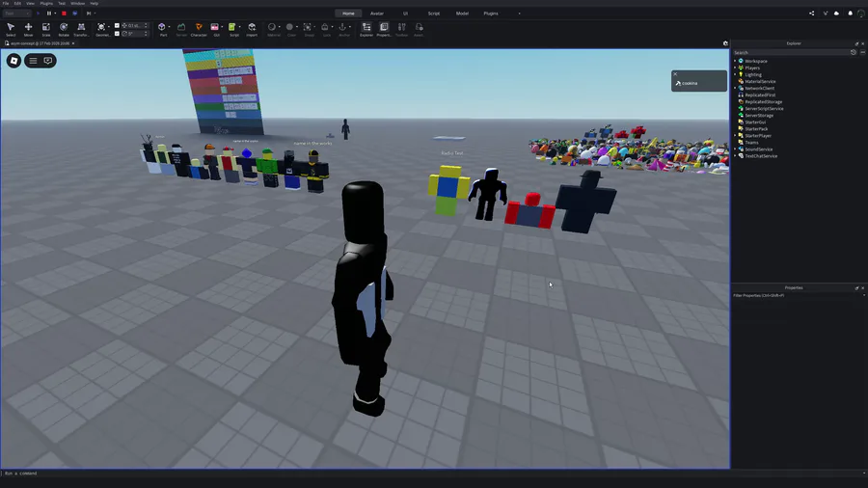
Task: Activate the Scale tool
Action: click(46, 29)
